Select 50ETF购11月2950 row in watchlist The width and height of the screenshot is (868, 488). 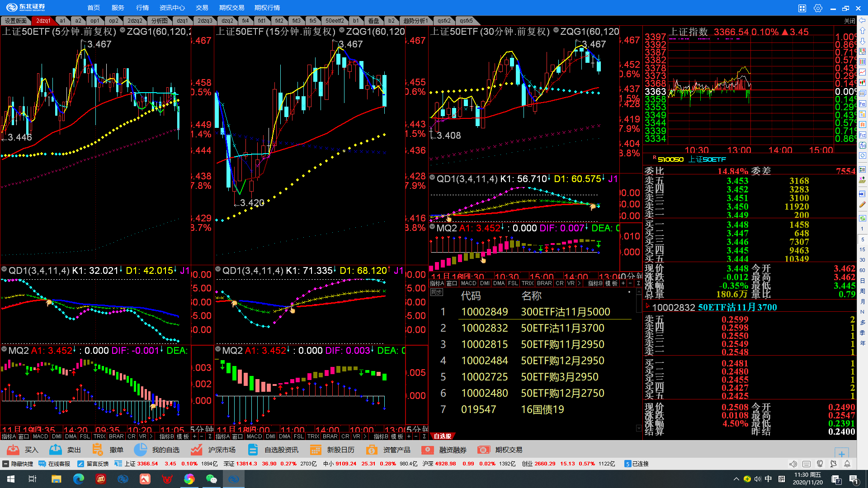click(x=562, y=344)
